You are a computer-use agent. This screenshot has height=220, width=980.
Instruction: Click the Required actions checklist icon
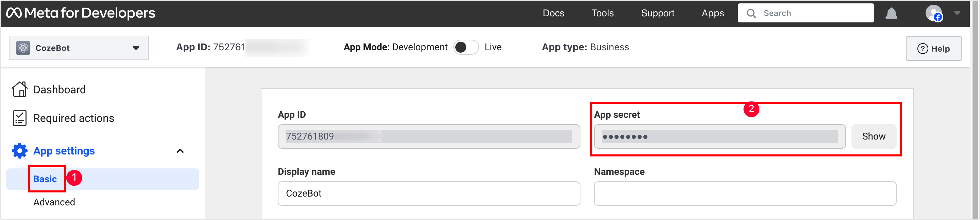point(19,118)
